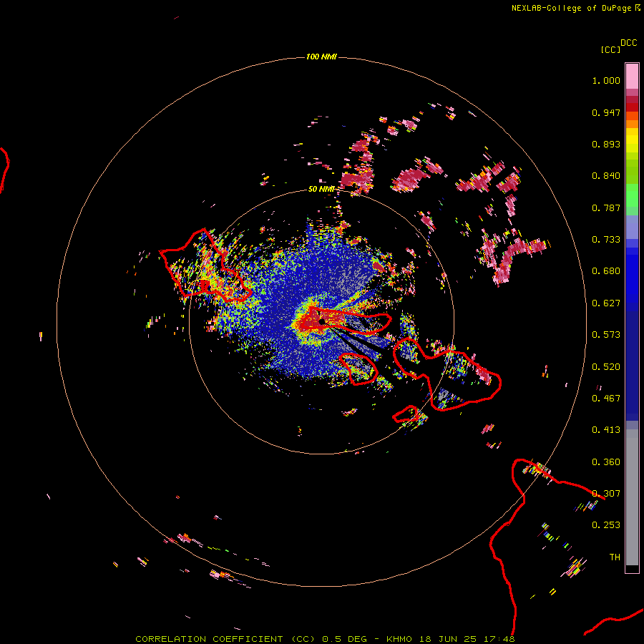Select the 0.840 scale value
644x644 pixels.
(x=606, y=176)
